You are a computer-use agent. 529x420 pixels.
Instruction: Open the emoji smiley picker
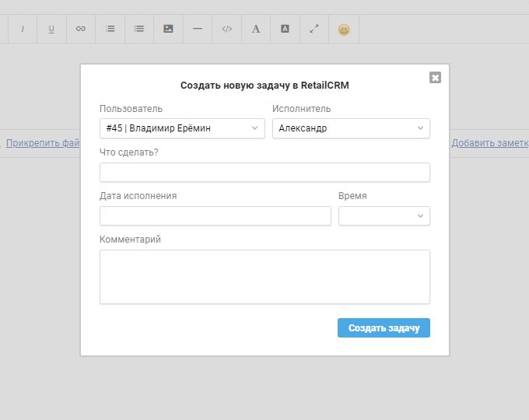[x=344, y=30]
